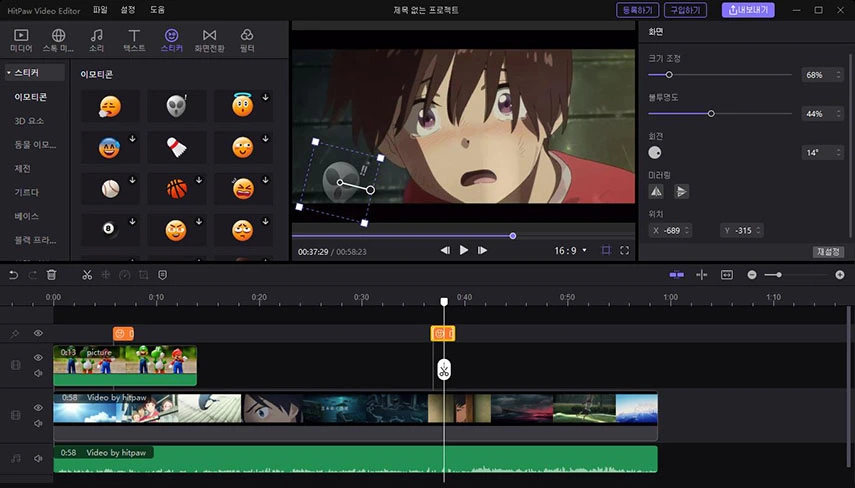Viewport: 855px width, 488px height.
Task: Click the scissors on the playhead
Action: click(444, 370)
